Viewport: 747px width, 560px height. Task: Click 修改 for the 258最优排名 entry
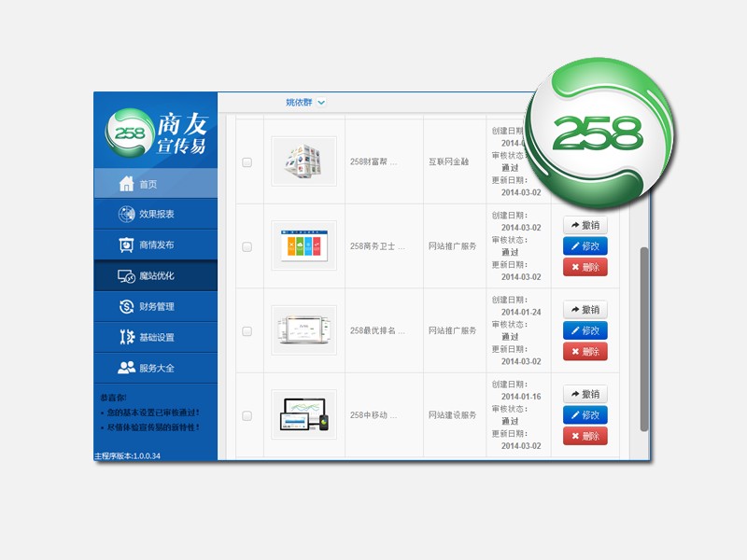click(x=585, y=330)
